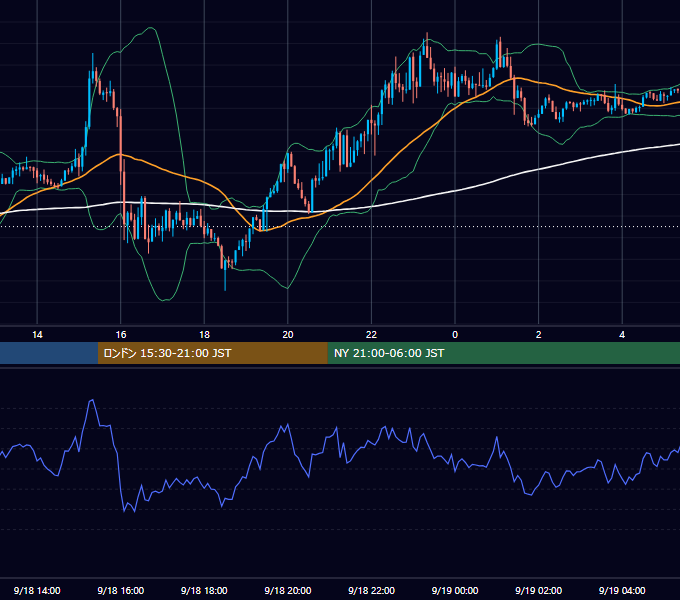Click the 9/19 02:00 time label
This screenshot has width=680, height=600.
tap(538, 590)
